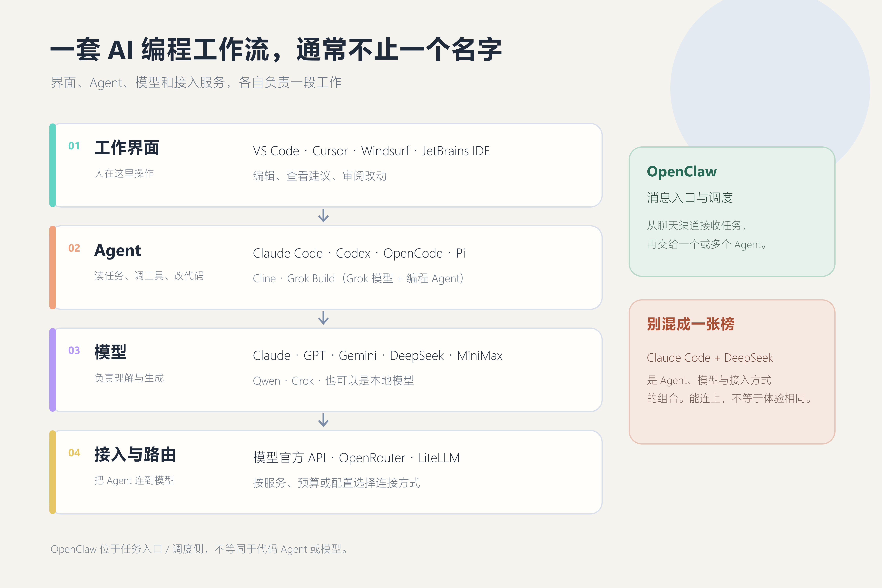Click the text '从聊天渠道接收任务，'
The height and width of the screenshot is (588, 882).
pyautogui.click(x=697, y=225)
